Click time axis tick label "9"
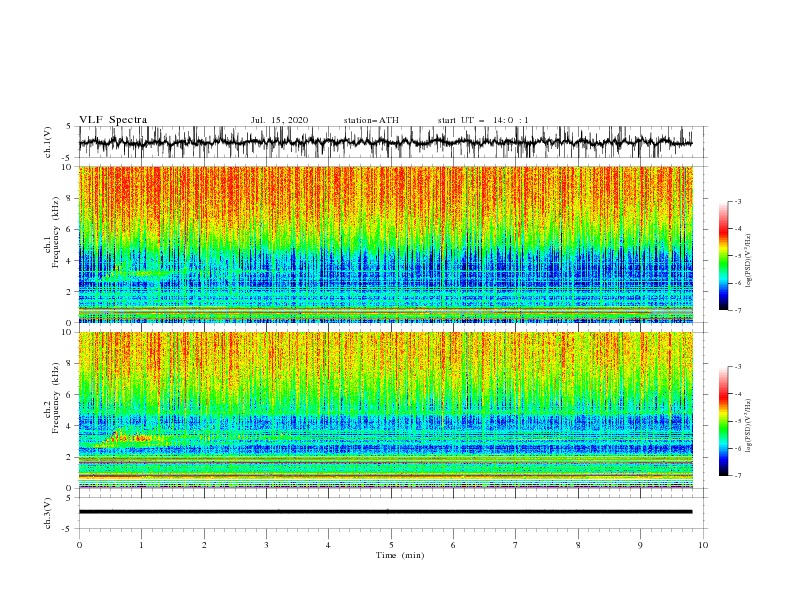 [640, 545]
